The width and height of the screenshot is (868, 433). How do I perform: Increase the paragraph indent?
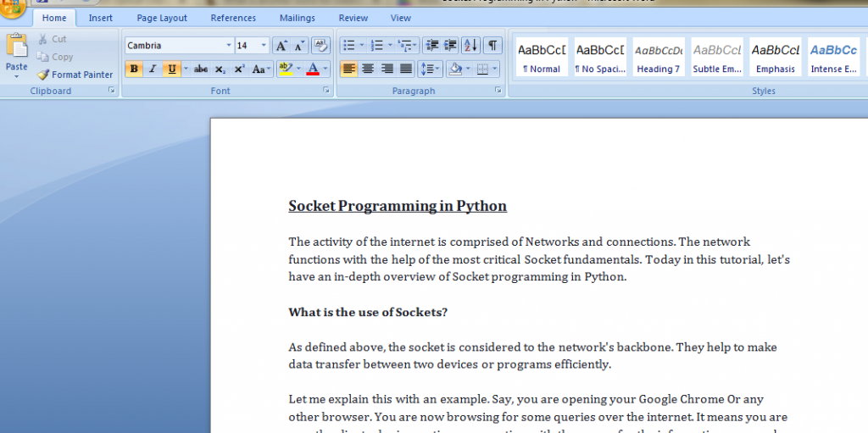(x=450, y=46)
